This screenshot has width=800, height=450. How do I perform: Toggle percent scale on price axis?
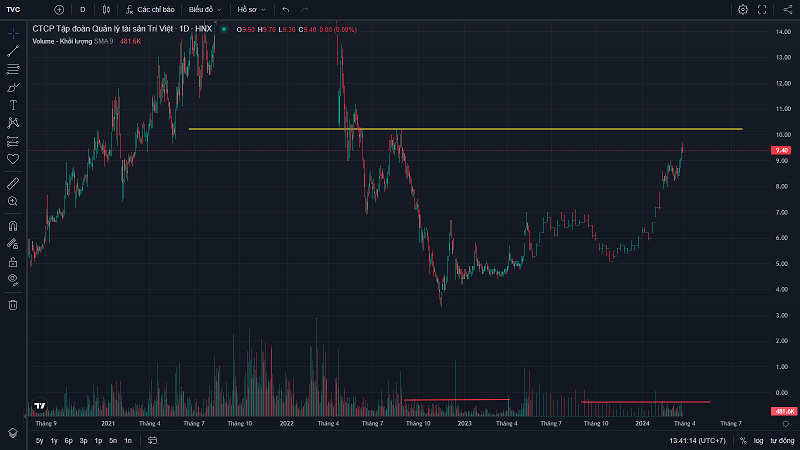click(x=743, y=440)
